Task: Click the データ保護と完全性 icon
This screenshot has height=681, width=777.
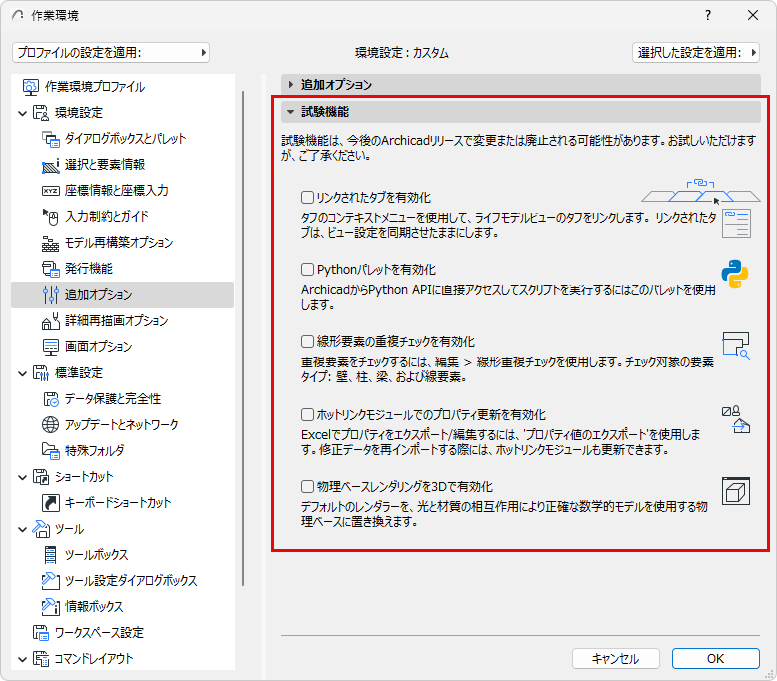Action: (51, 398)
